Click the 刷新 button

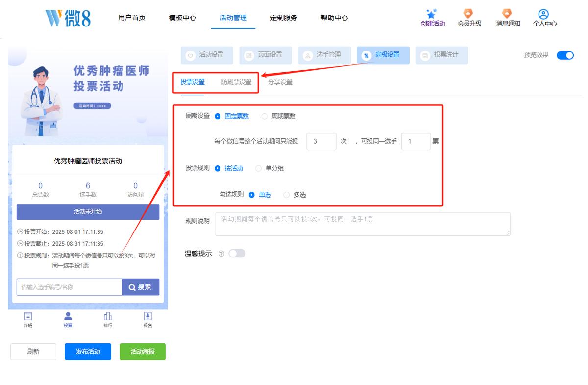click(x=33, y=352)
